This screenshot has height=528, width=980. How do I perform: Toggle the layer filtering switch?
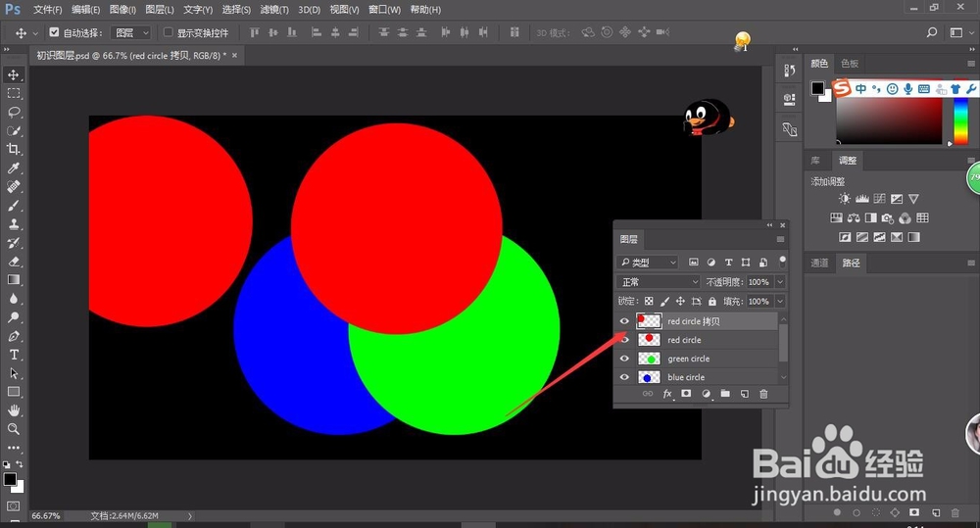(x=782, y=262)
